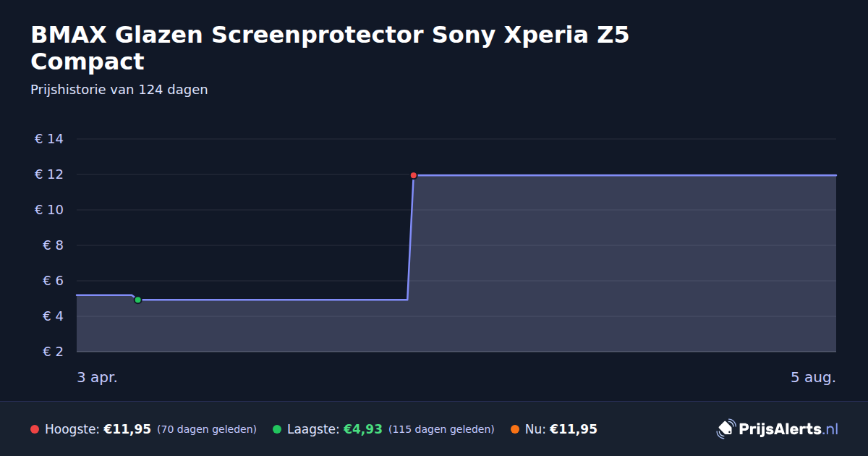Select the € 10 axis label
Viewport: 868px width, 456px height.
point(49,210)
